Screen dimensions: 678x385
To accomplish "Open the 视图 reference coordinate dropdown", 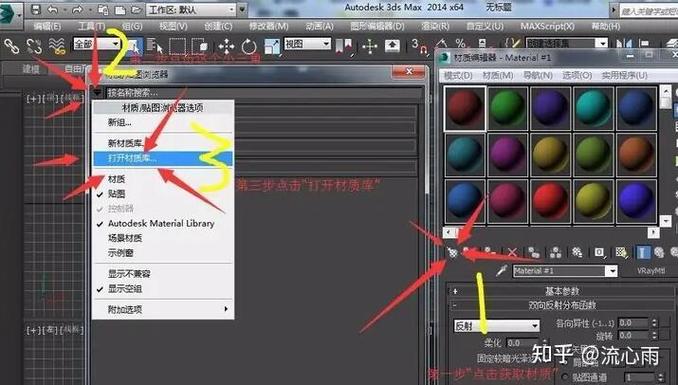I will [307, 44].
